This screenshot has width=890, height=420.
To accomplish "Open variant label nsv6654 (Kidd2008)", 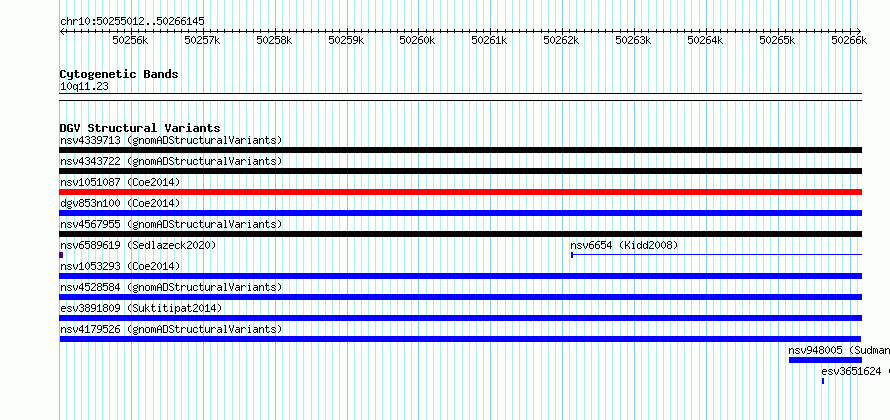I will click(x=624, y=245).
